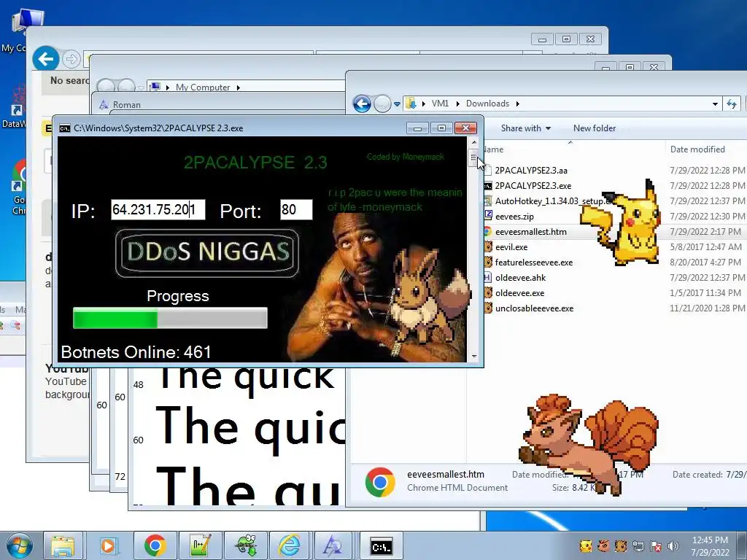The height and width of the screenshot is (560, 747).
Task: Open the Windows Start menu
Action: 19,546
